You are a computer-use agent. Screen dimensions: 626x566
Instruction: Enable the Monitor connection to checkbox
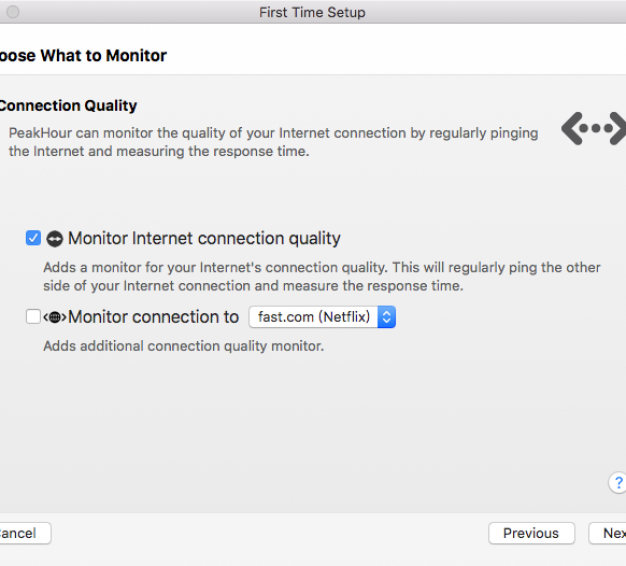(33, 317)
